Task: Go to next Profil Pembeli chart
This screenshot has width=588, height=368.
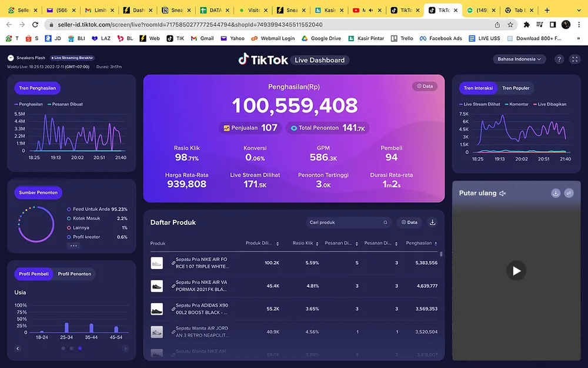Action: tap(125, 349)
